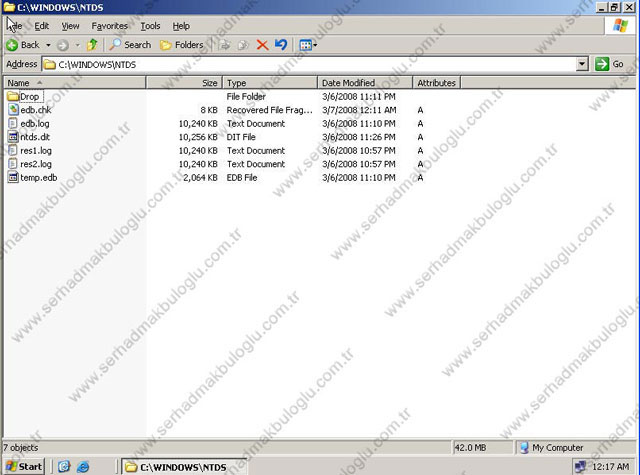Open the View menu
The height and width of the screenshot is (475, 640).
[70, 26]
